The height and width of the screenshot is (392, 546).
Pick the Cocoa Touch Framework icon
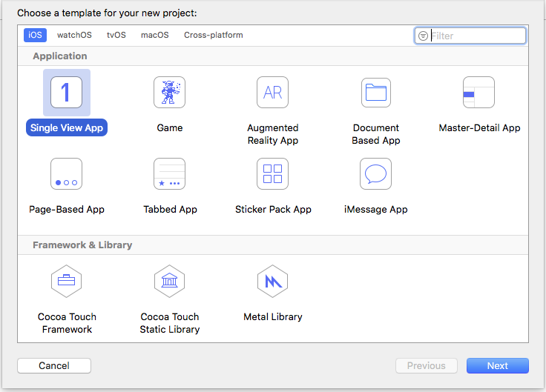pyautogui.click(x=66, y=282)
